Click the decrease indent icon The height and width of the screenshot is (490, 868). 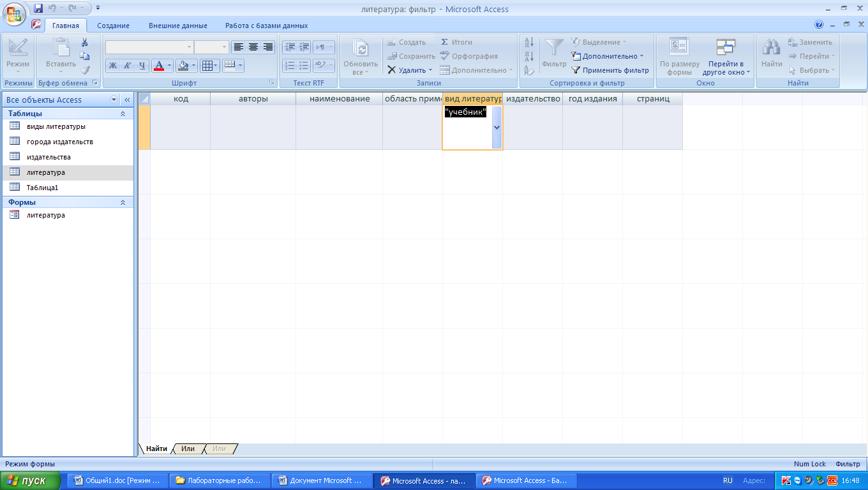click(x=290, y=47)
